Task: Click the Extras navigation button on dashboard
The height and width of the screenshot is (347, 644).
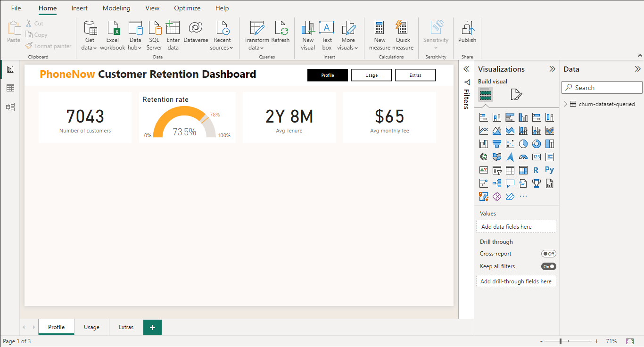Action: (x=415, y=75)
